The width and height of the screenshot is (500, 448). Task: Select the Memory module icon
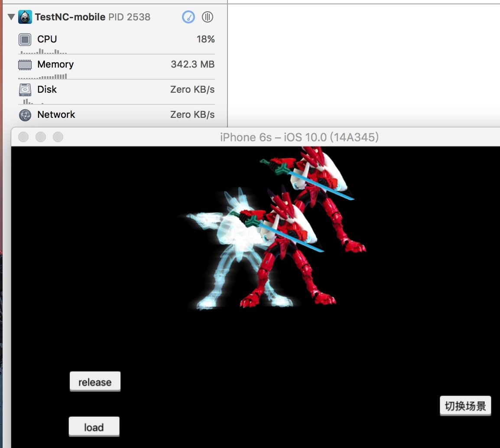pyautogui.click(x=25, y=65)
